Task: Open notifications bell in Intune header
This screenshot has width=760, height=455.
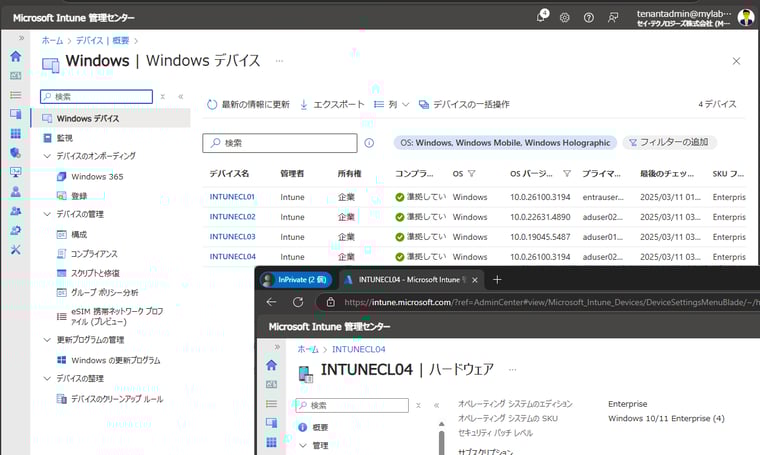Action: 542,16
